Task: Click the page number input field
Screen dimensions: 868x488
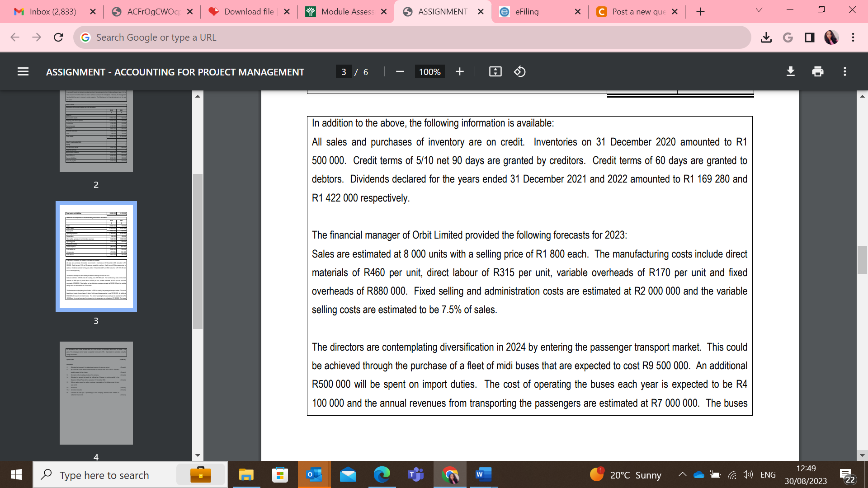Action: click(344, 72)
